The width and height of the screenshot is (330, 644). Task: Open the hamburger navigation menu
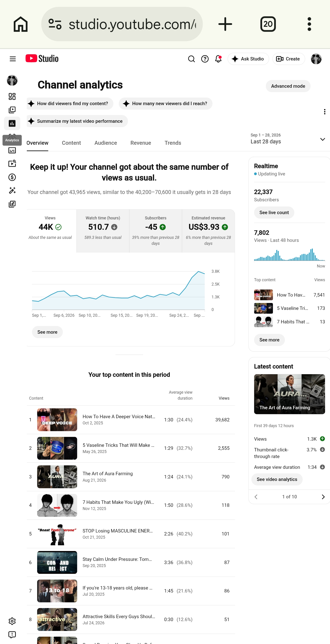13,59
